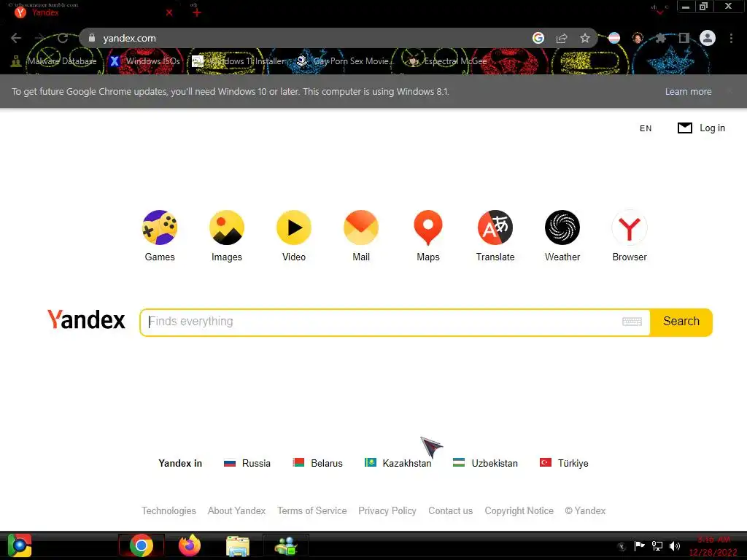Viewport: 747px width, 560px height.
Task: Click the padlock site info icon
Action: (x=92, y=38)
